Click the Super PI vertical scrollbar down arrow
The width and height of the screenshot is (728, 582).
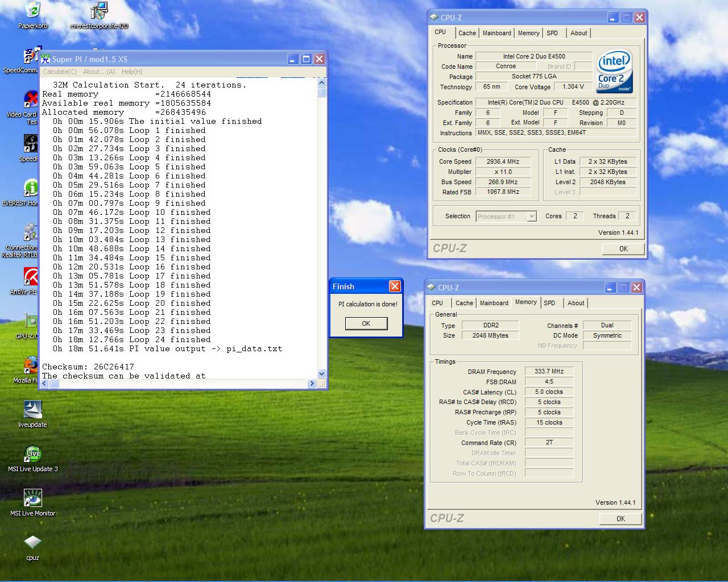tap(322, 373)
